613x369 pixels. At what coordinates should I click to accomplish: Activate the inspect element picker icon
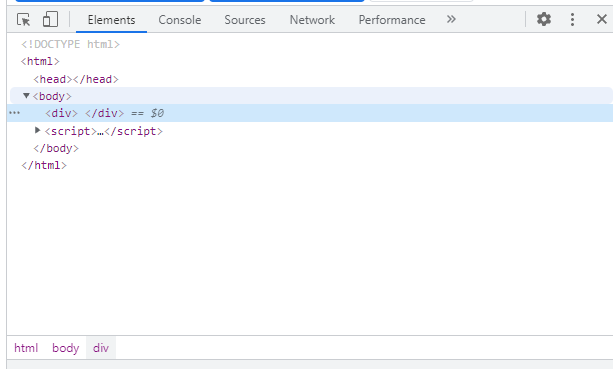click(23, 19)
